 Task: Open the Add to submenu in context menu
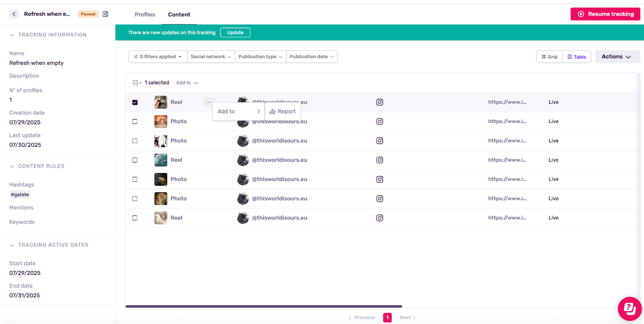click(239, 111)
